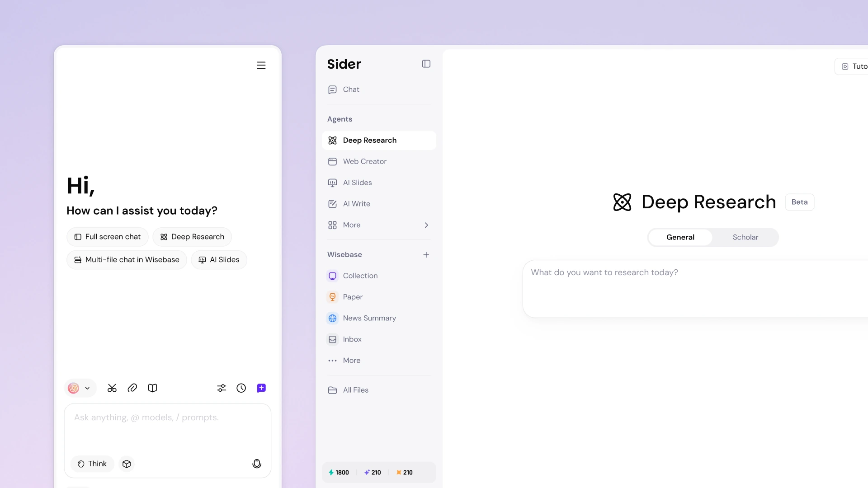Click the Agents section label
This screenshot has height=488, width=868.
click(x=340, y=119)
